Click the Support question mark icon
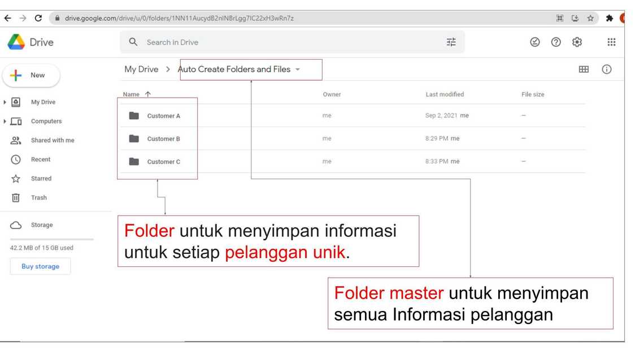Screen dimensions: 644x351 click(556, 42)
